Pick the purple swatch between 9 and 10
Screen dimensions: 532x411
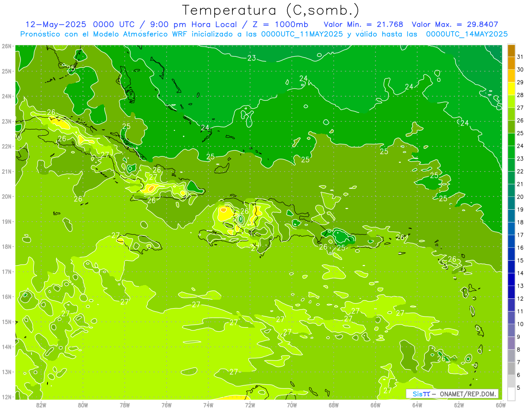coord(511,330)
